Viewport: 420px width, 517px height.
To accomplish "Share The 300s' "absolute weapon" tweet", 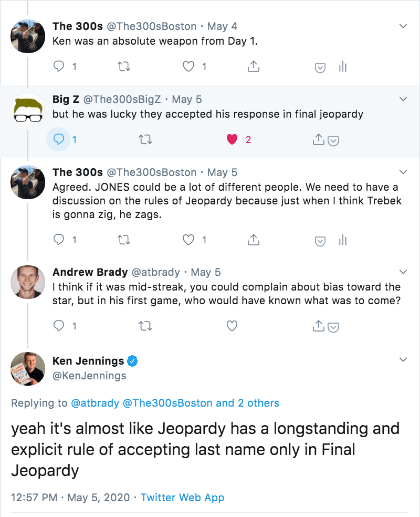I will (253, 67).
